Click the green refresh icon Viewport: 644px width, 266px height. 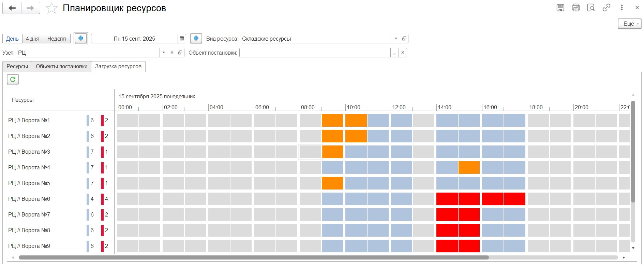point(13,80)
